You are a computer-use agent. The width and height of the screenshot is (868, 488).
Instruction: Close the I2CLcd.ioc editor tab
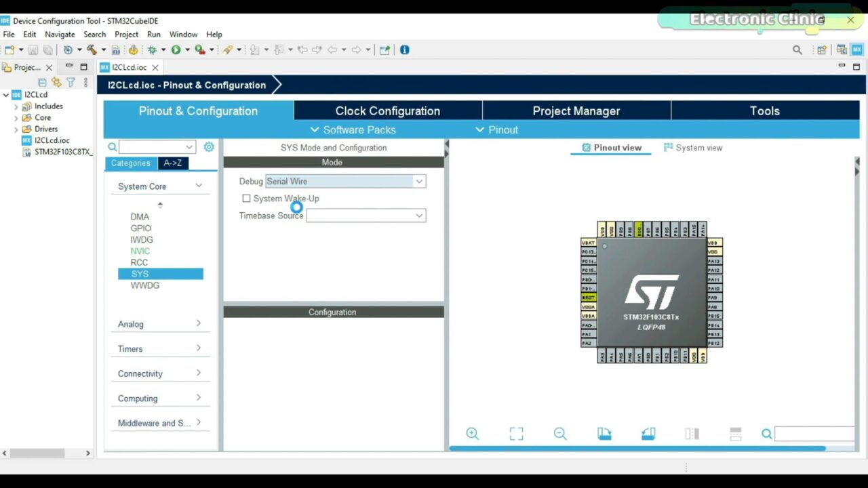click(x=155, y=67)
